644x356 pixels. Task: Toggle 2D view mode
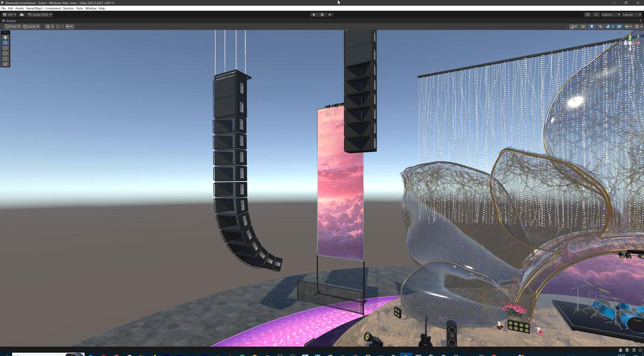(x=583, y=26)
